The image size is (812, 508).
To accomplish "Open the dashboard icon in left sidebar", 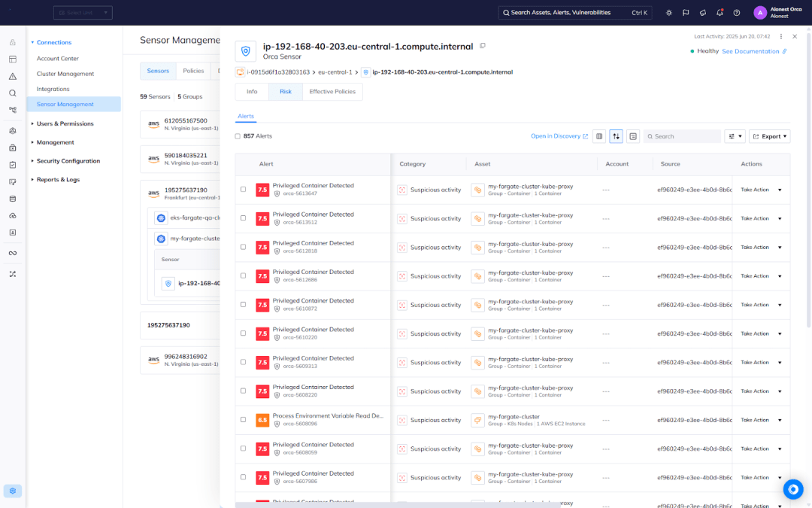I will (x=13, y=59).
